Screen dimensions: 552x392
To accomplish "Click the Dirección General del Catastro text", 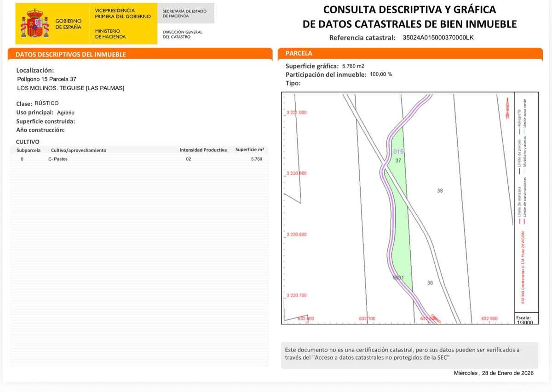I will [x=183, y=34].
